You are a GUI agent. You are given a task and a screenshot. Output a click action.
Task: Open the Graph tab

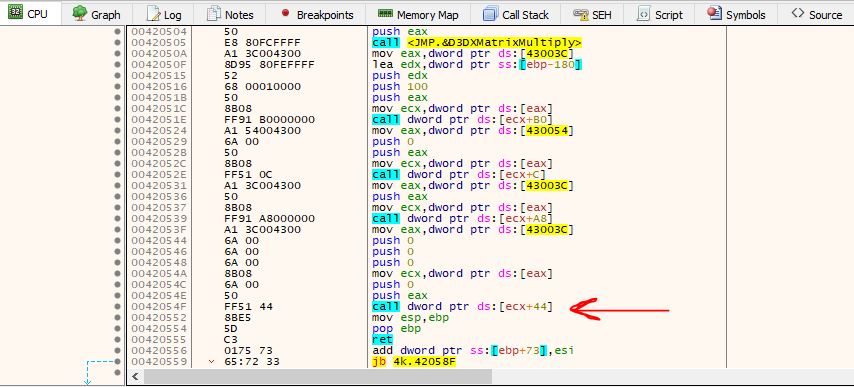(96, 14)
